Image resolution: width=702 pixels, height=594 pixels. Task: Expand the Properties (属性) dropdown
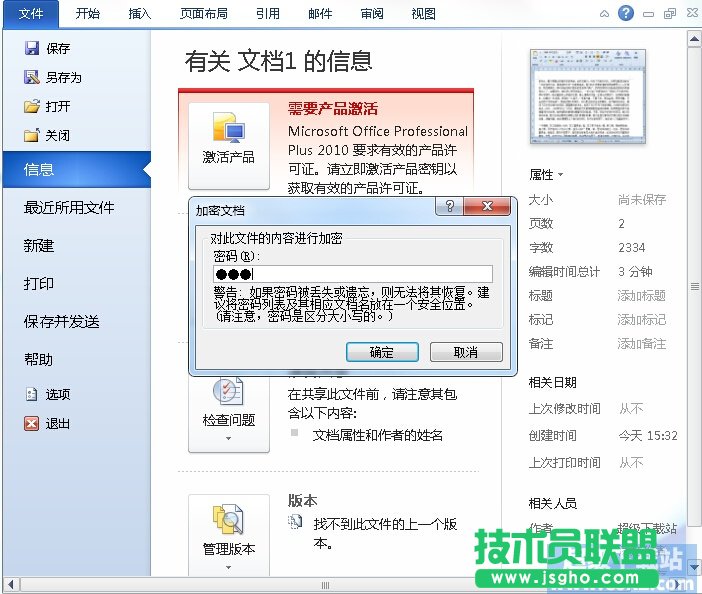click(x=546, y=174)
